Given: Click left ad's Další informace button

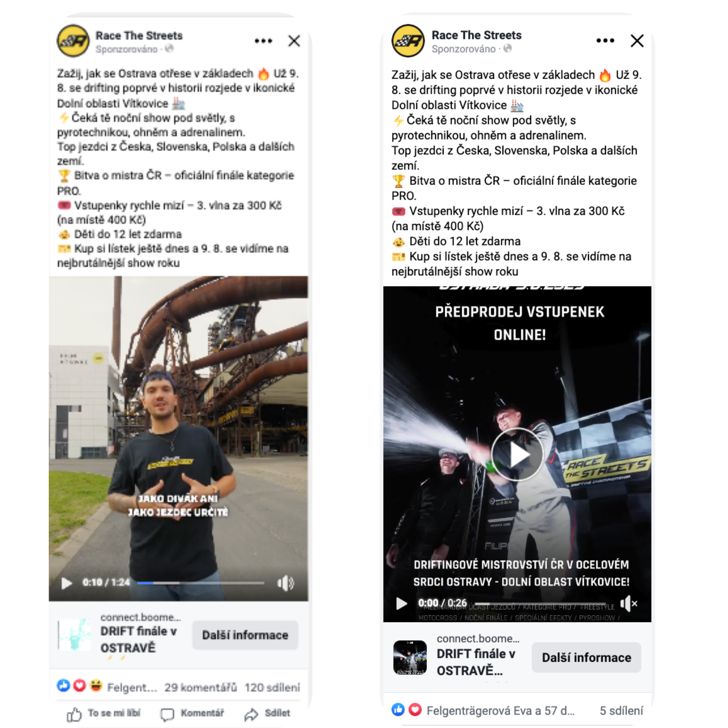Looking at the screenshot, I should (x=245, y=635).
